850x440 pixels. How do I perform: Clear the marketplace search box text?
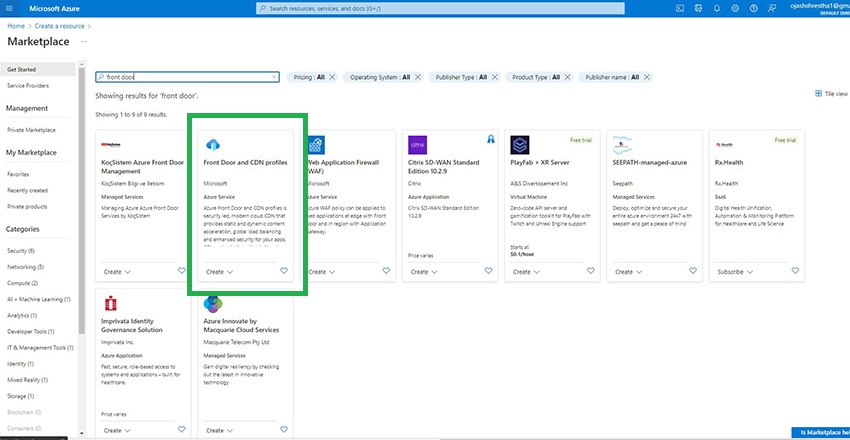tap(274, 77)
